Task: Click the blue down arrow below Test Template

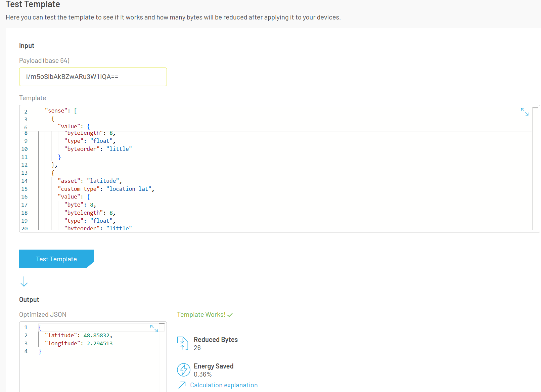Action: (x=24, y=282)
